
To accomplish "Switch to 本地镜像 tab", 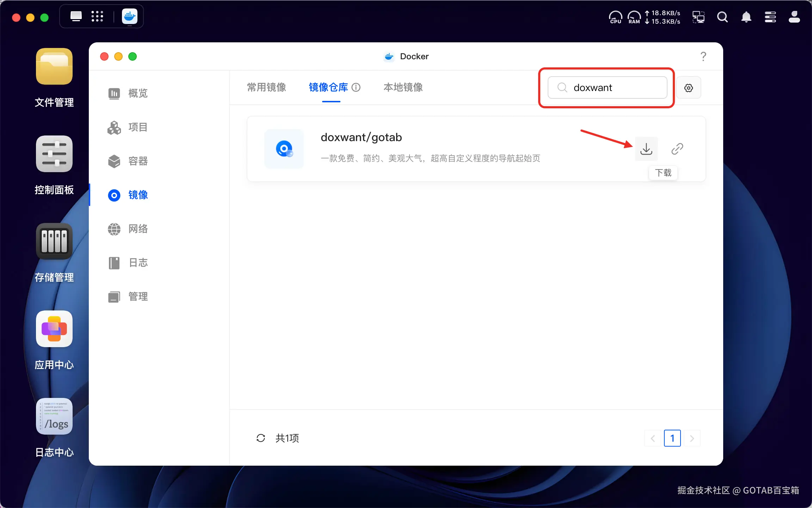I will pyautogui.click(x=403, y=87).
